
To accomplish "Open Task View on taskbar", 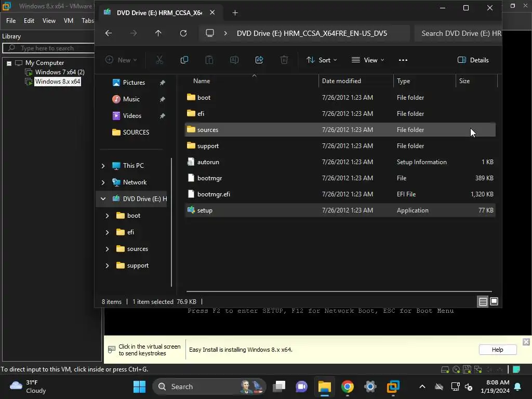I will [x=279, y=387].
